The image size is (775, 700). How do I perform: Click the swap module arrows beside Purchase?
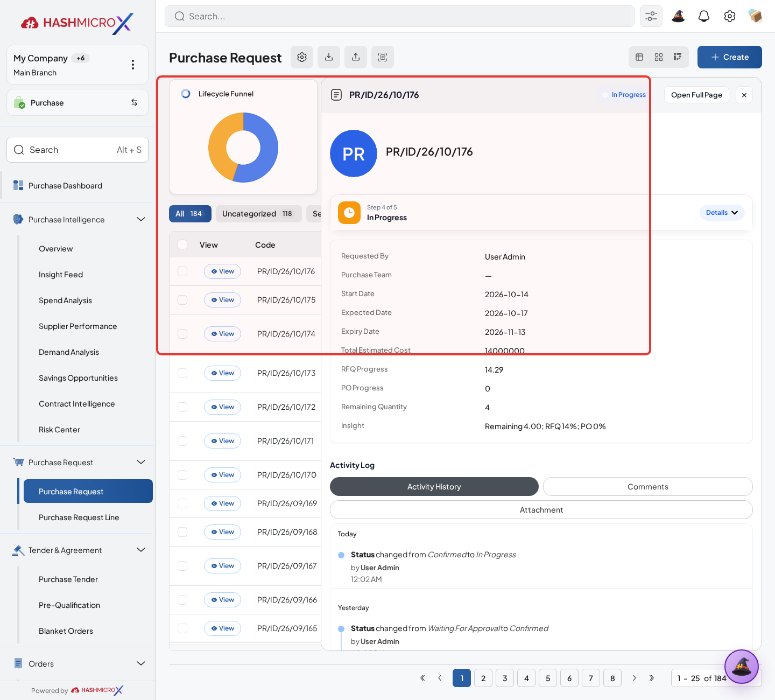(x=135, y=102)
